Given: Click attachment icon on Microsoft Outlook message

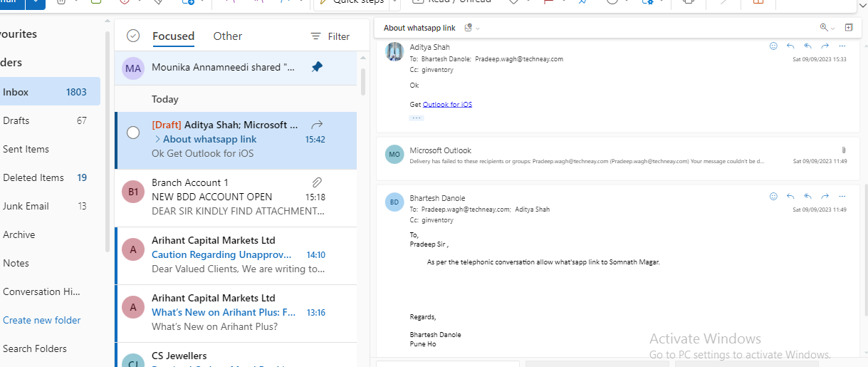Looking at the screenshot, I should tap(844, 150).
